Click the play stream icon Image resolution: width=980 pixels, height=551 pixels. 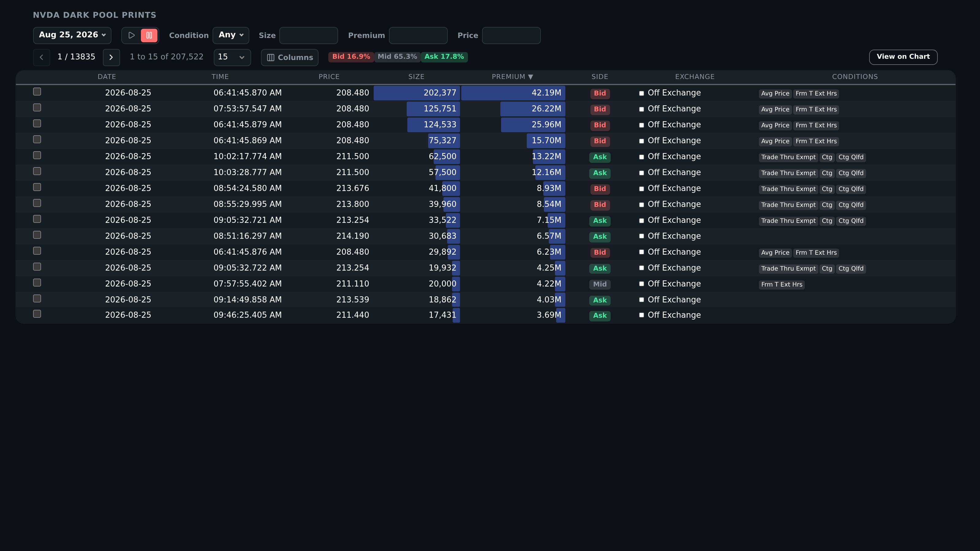coord(132,36)
